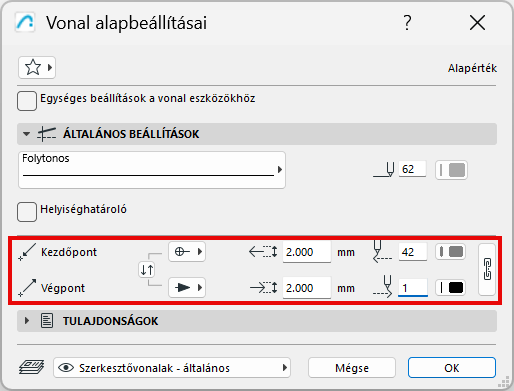The height and width of the screenshot is (391, 514).
Task: Click the Végpont arrowhead size icon
Action: (263, 288)
